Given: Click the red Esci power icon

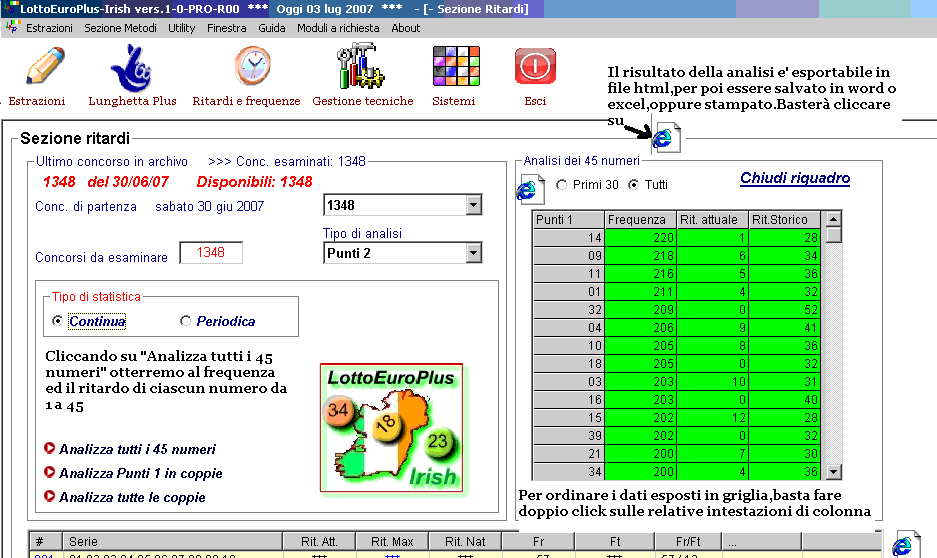Looking at the screenshot, I should (x=535, y=66).
